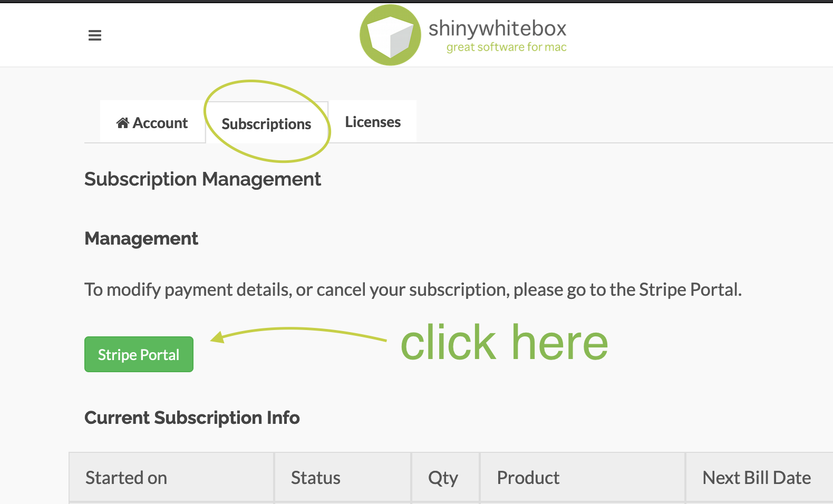Click the Subscription Management heading

pyautogui.click(x=202, y=179)
